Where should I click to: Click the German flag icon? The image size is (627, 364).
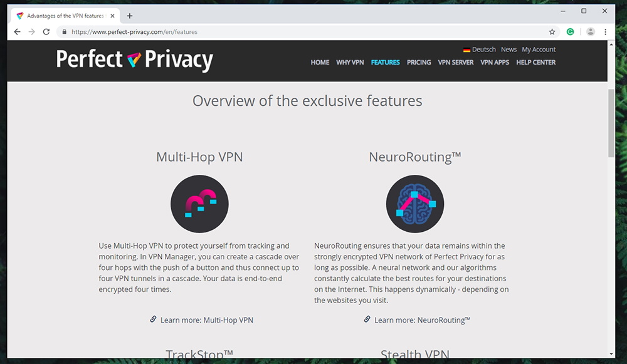click(466, 50)
